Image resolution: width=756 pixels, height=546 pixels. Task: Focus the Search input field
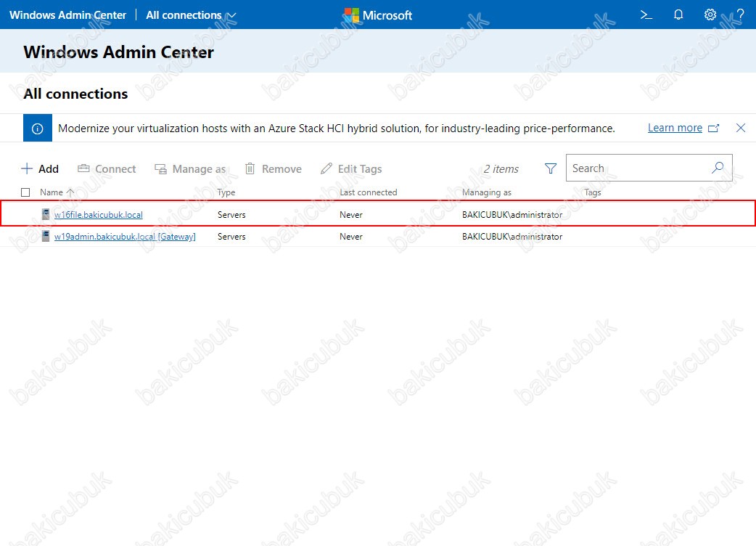pos(649,168)
